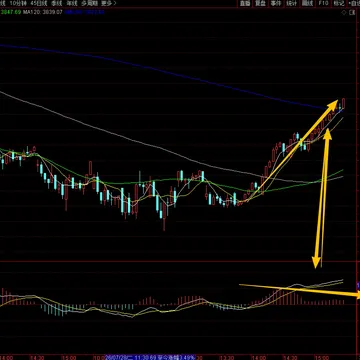Open the 多周期 multi-period view
The width and height of the screenshot is (360, 360).
point(89,3)
